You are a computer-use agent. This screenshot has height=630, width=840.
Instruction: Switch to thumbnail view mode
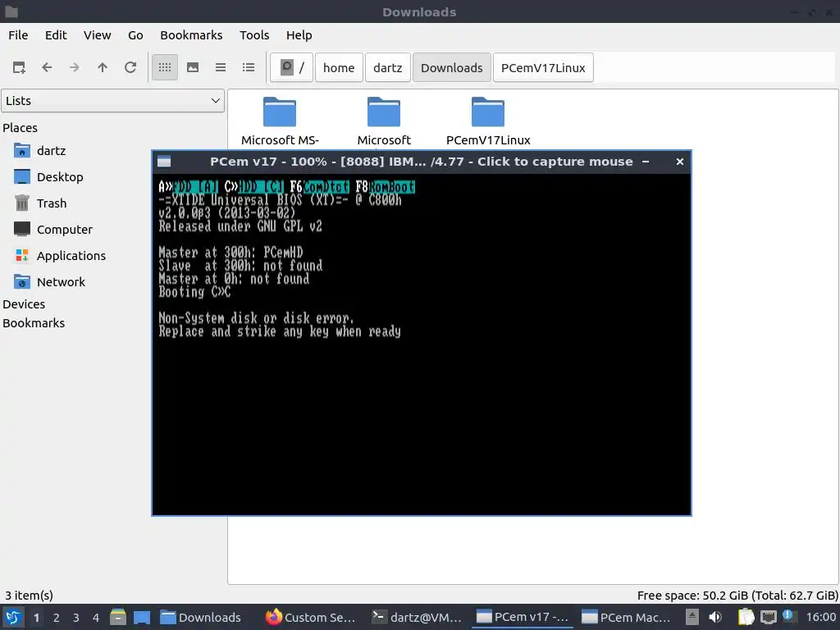(x=193, y=67)
